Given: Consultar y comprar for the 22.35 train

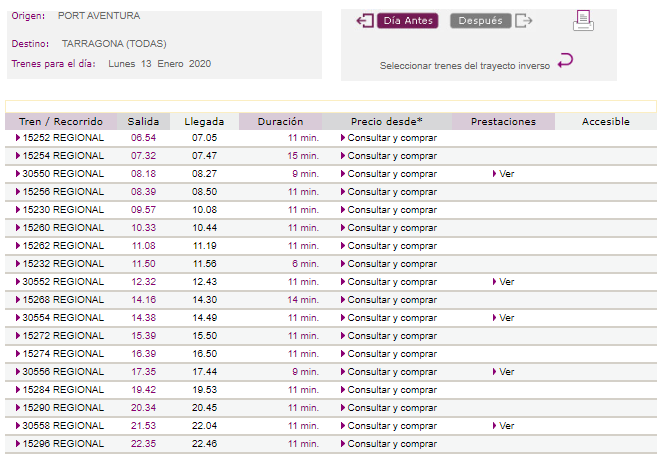Looking at the screenshot, I should click(x=389, y=444).
